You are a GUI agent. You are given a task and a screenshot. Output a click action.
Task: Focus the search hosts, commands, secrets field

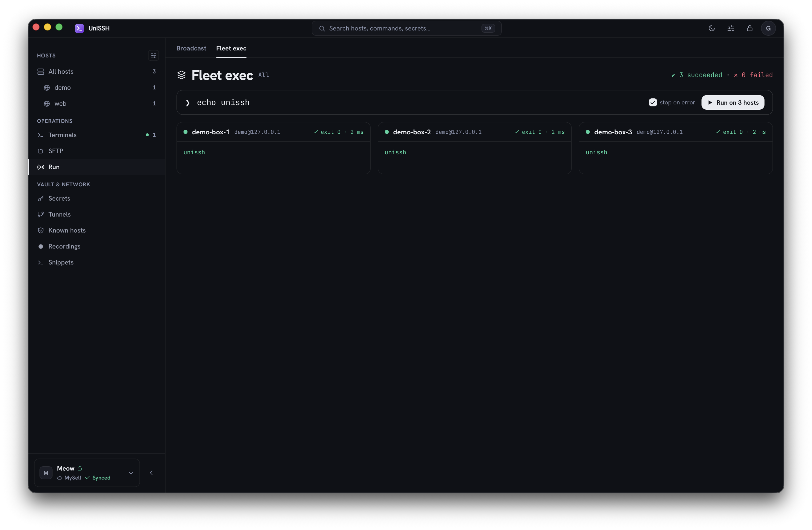click(406, 28)
